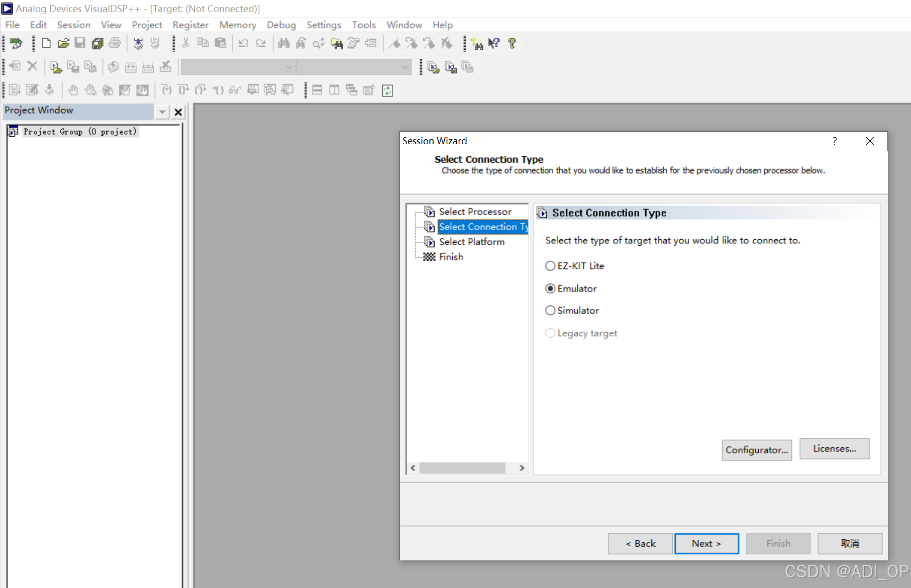
Task: Click the connect to target session icon
Action: (16, 43)
